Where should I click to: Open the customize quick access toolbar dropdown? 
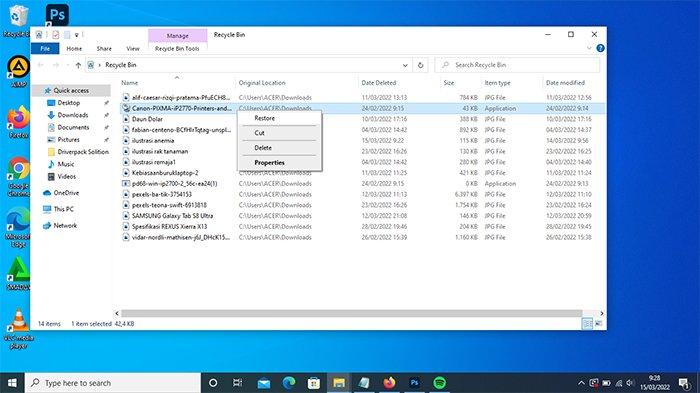(76, 35)
